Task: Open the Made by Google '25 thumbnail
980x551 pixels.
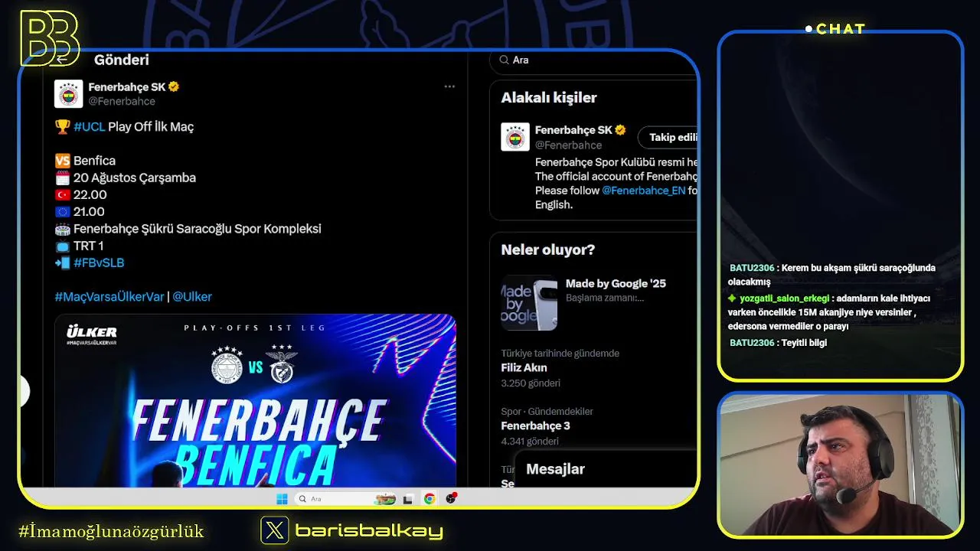Action: pyautogui.click(x=529, y=303)
